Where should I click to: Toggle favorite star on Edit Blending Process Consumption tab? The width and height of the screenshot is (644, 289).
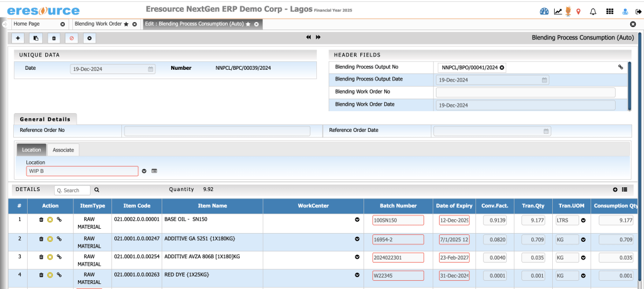click(x=248, y=25)
